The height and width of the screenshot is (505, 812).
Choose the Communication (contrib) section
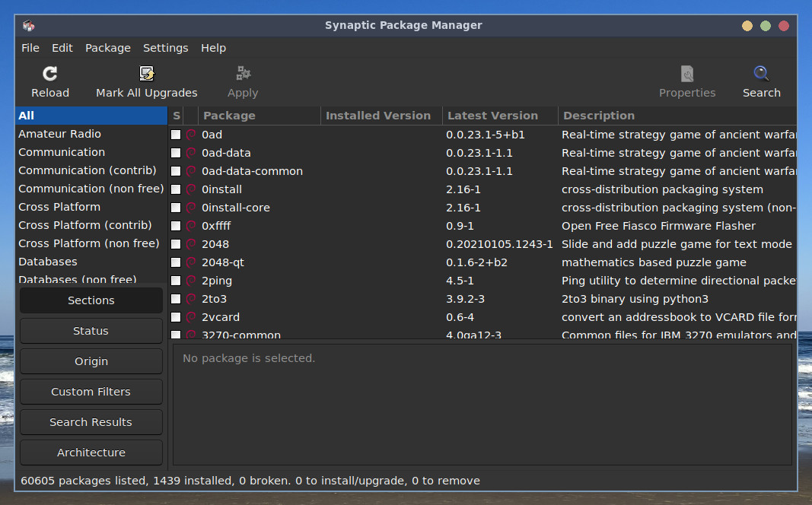click(x=91, y=170)
